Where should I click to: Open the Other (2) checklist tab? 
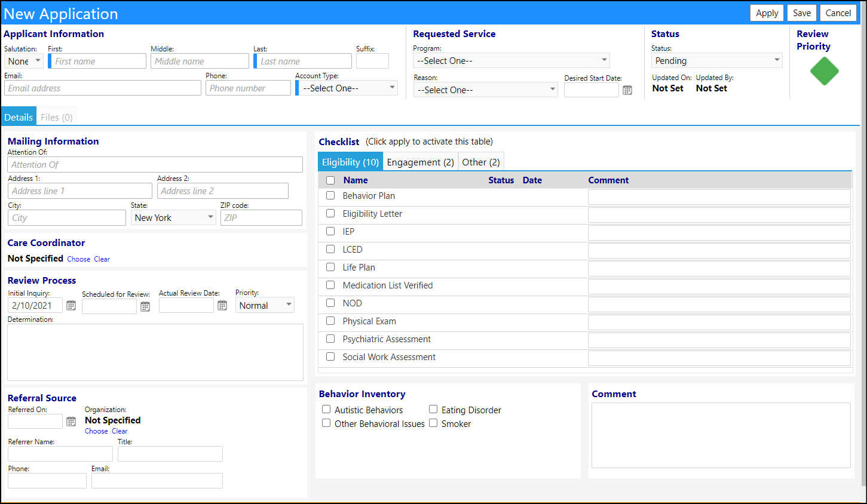point(481,162)
